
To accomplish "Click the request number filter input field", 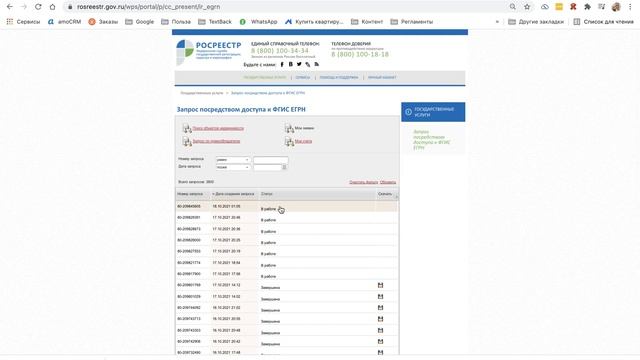I will (271, 160).
